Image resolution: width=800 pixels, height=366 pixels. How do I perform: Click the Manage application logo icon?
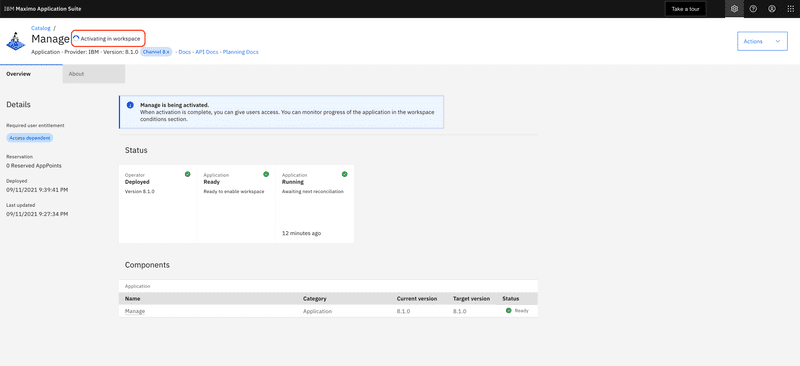click(x=15, y=41)
